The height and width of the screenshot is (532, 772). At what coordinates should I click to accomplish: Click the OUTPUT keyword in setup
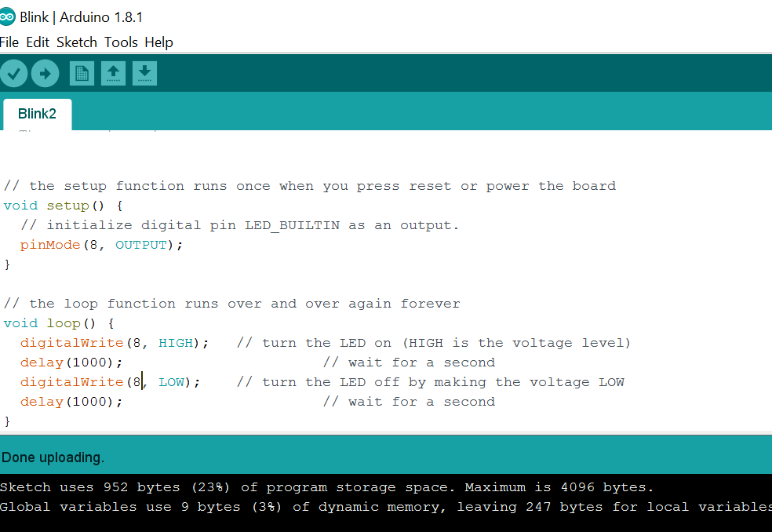tap(141, 245)
